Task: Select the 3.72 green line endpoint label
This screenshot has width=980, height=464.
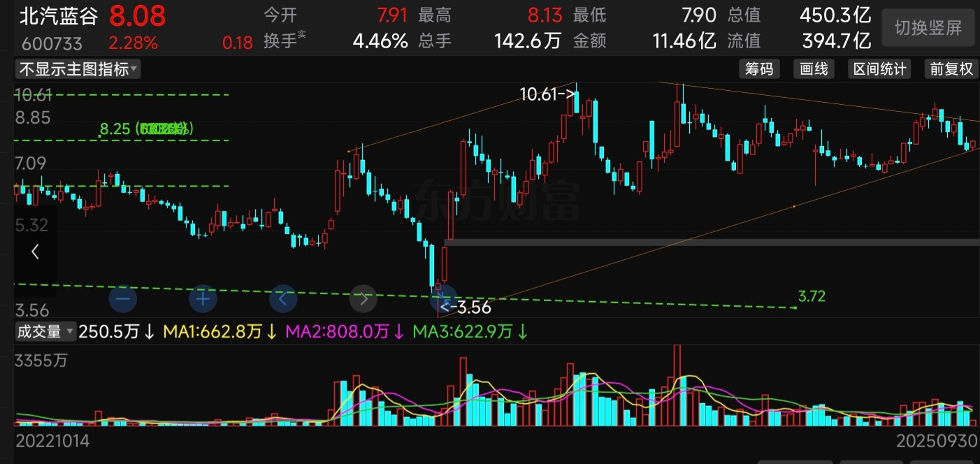Action: click(812, 296)
